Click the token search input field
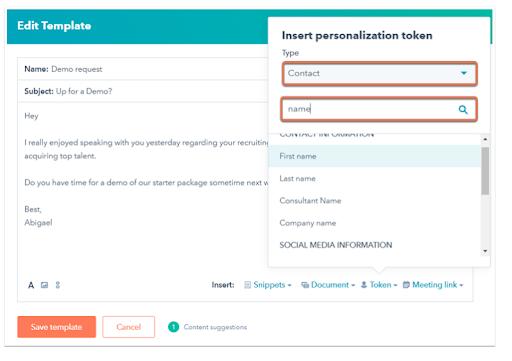512x361 pixels. point(379,109)
